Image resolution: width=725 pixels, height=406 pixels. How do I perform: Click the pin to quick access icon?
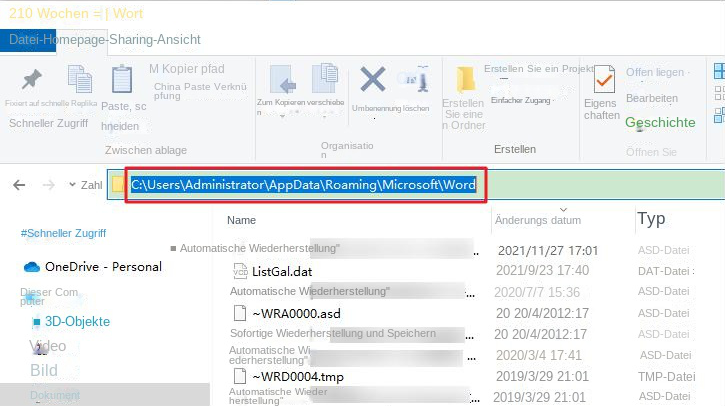[31, 80]
